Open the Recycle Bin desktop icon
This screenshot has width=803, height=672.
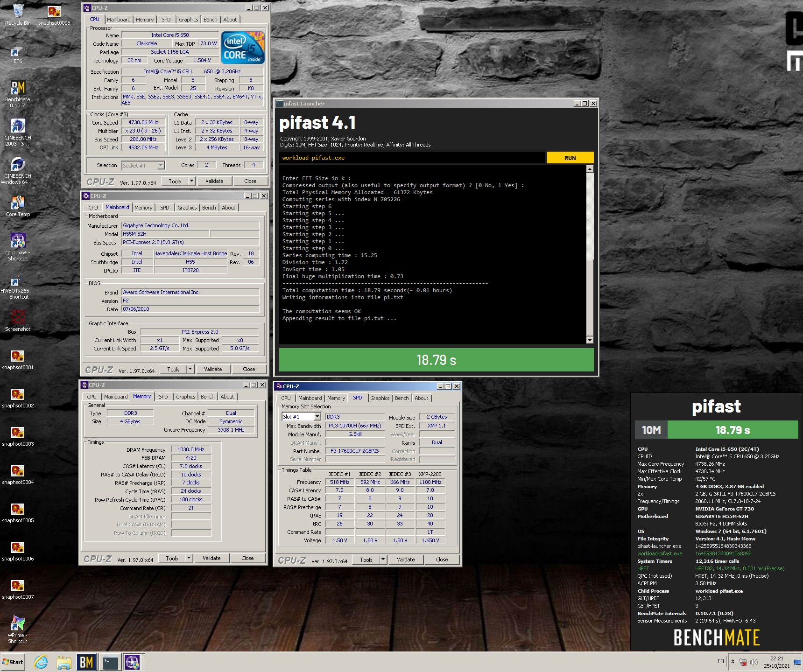pos(18,14)
